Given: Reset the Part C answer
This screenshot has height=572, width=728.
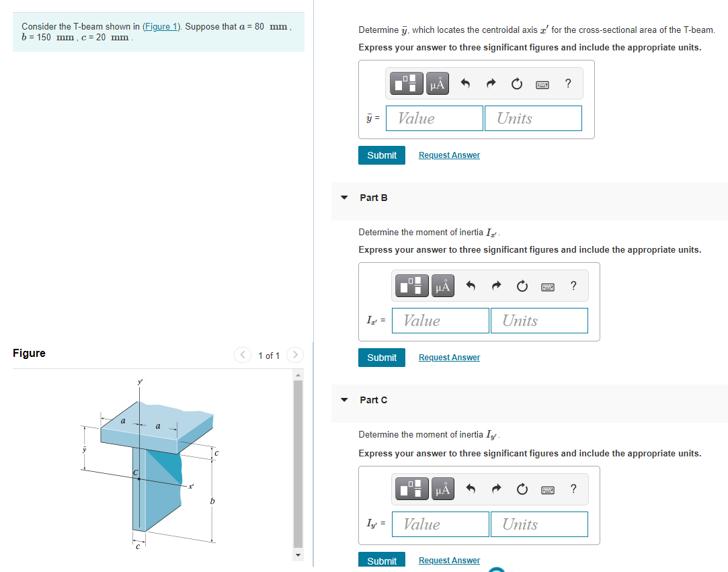Looking at the screenshot, I should (x=522, y=489).
